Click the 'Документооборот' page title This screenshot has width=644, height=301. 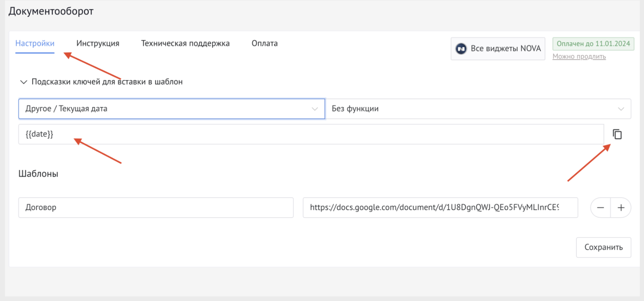click(x=51, y=11)
